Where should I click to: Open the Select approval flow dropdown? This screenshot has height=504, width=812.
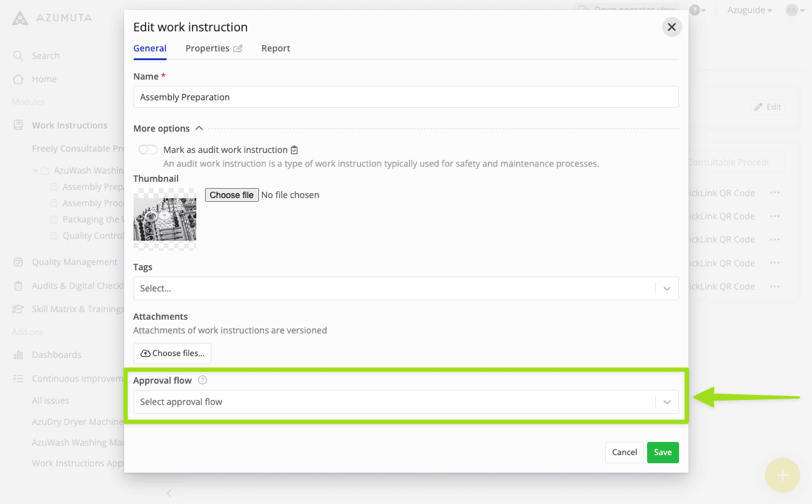[x=405, y=402]
